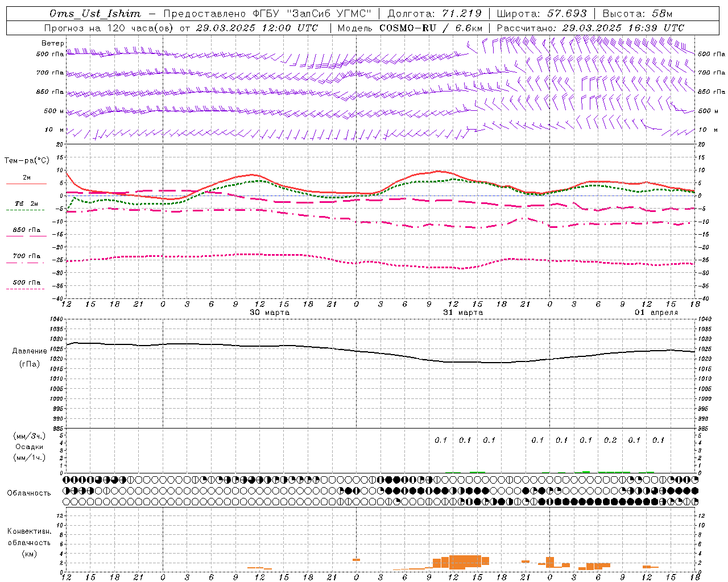
Task: Click the Тем-ра(°C) panel label
Action: 27,161
